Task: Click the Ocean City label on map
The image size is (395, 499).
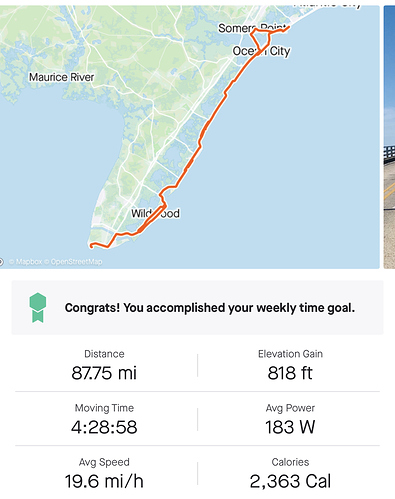Action: click(x=261, y=51)
